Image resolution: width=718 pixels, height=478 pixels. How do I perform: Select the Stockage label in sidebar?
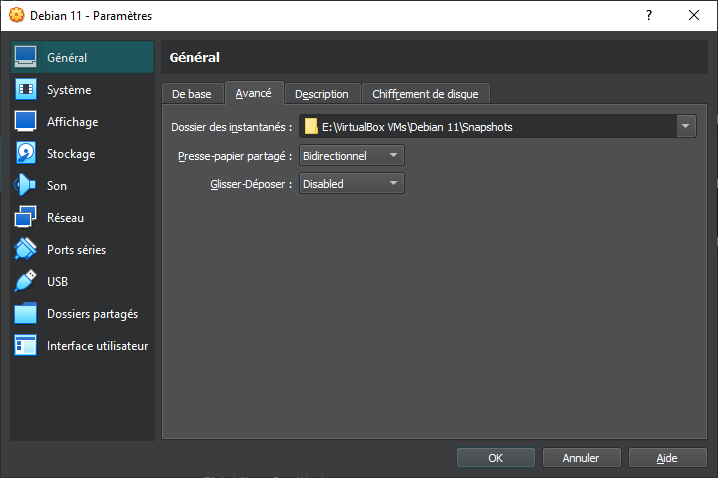coord(71,154)
